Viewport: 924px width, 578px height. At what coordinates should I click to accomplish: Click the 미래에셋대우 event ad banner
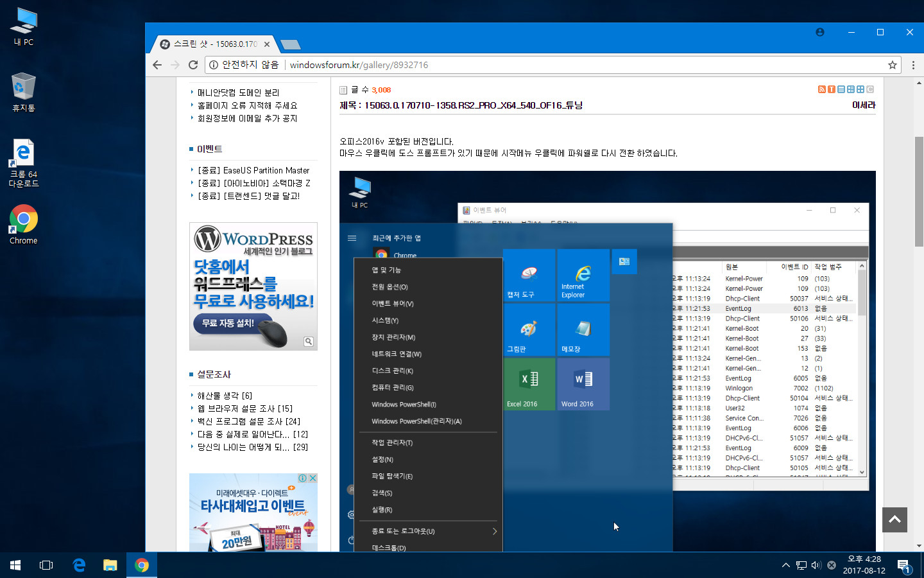(x=253, y=512)
